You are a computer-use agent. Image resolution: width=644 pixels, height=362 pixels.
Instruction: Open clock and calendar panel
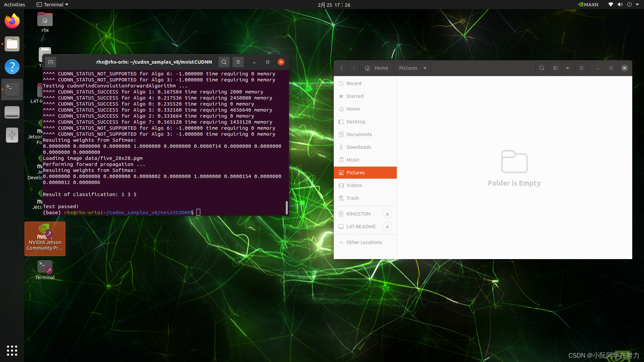pyautogui.click(x=334, y=5)
